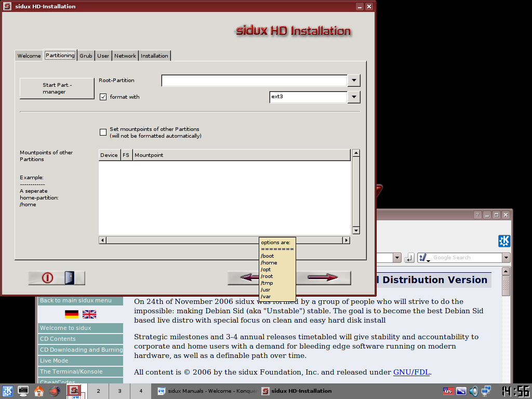Screen dimensions: 532x399
Task: Go to next step with the right arrow
Action: (323, 278)
